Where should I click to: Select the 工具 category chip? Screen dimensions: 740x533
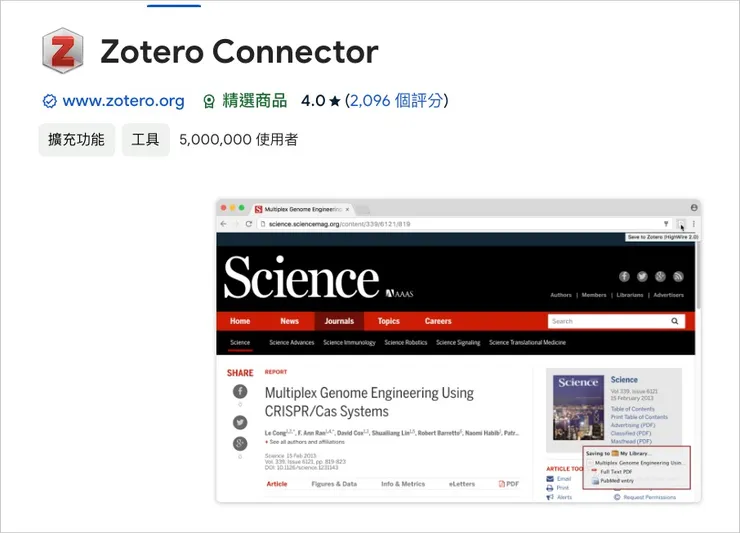pyautogui.click(x=145, y=139)
